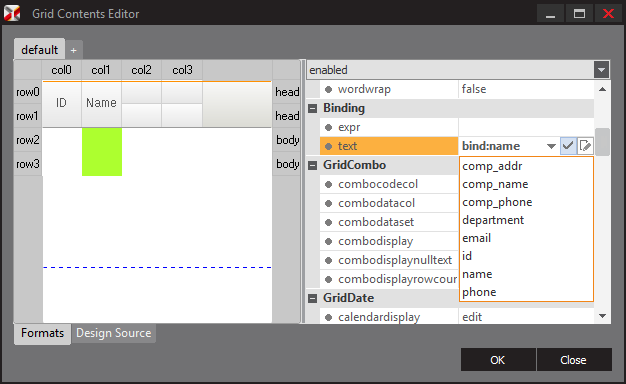Click the application logo in title bar
The height and width of the screenshot is (384, 626).
(12, 14)
